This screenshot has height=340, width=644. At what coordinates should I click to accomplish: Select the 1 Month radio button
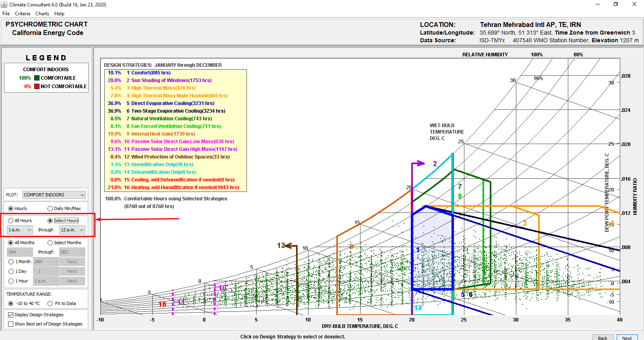11,262
